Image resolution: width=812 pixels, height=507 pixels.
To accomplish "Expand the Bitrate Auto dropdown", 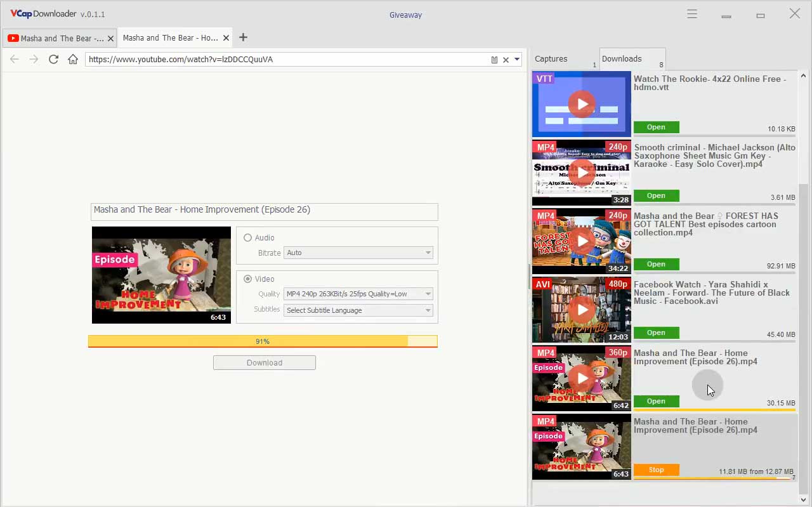I will 358,253.
